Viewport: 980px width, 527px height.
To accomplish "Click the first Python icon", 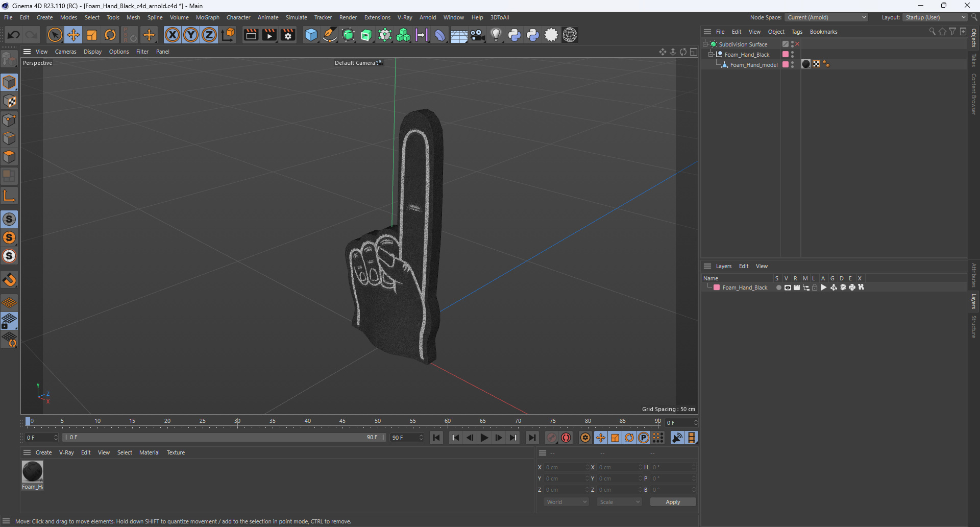I will 514,35.
